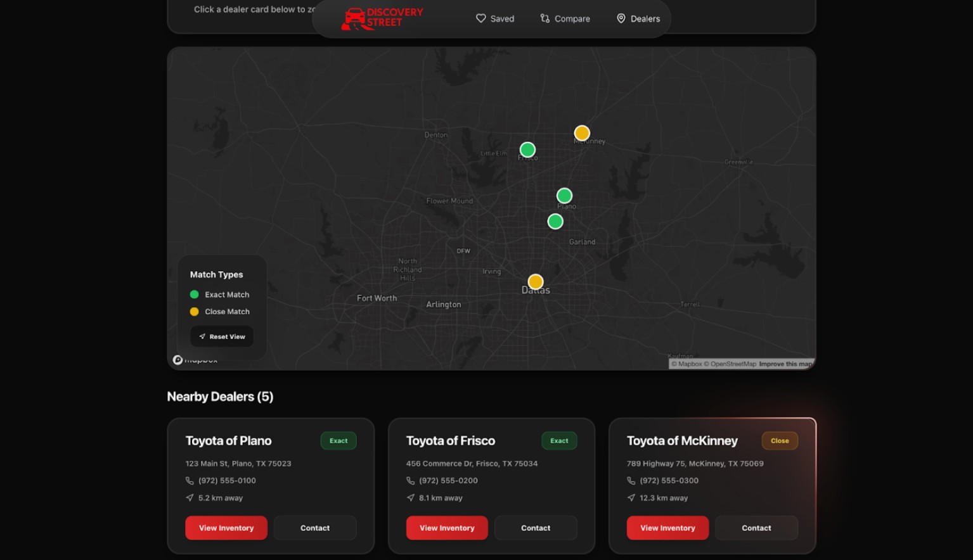Click the DFW map label
Viewport: 973px width, 560px height.
(x=463, y=251)
